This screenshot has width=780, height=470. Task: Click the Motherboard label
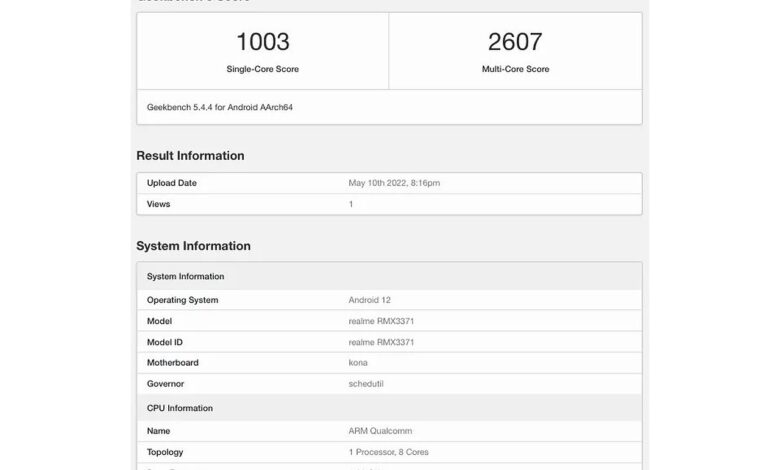tap(173, 363)
